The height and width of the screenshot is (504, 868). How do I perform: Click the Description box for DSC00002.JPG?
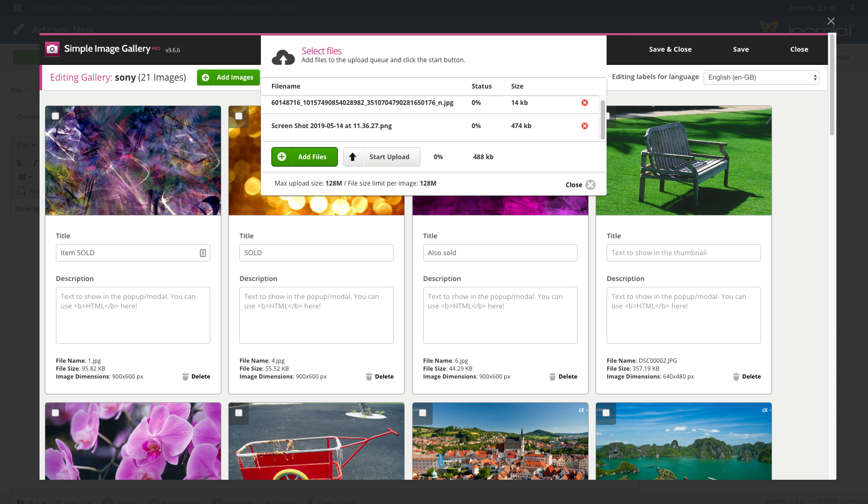coord(684,315)
